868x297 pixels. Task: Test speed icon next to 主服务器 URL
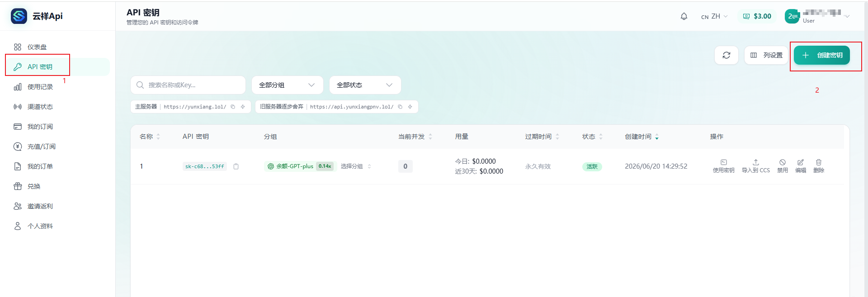tap(243, 107)
